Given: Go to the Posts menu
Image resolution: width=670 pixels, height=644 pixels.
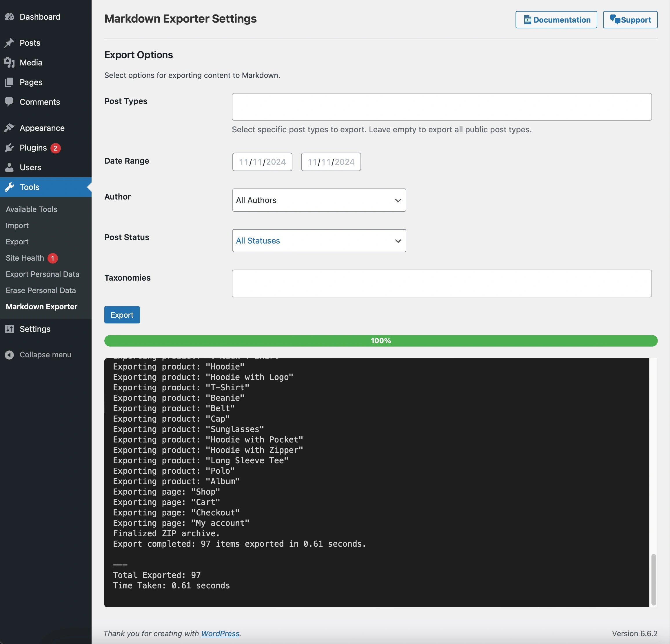Looking at the screenshot, I should (46, 43).
